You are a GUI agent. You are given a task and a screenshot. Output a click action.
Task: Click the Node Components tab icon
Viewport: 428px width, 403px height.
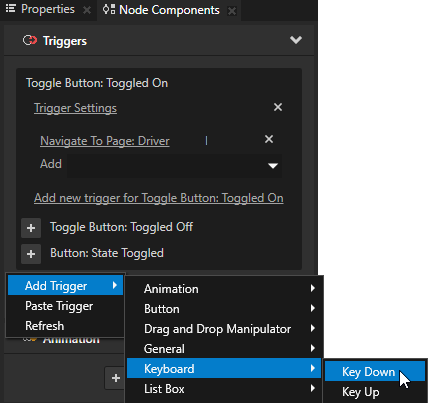tap(109, 9)
